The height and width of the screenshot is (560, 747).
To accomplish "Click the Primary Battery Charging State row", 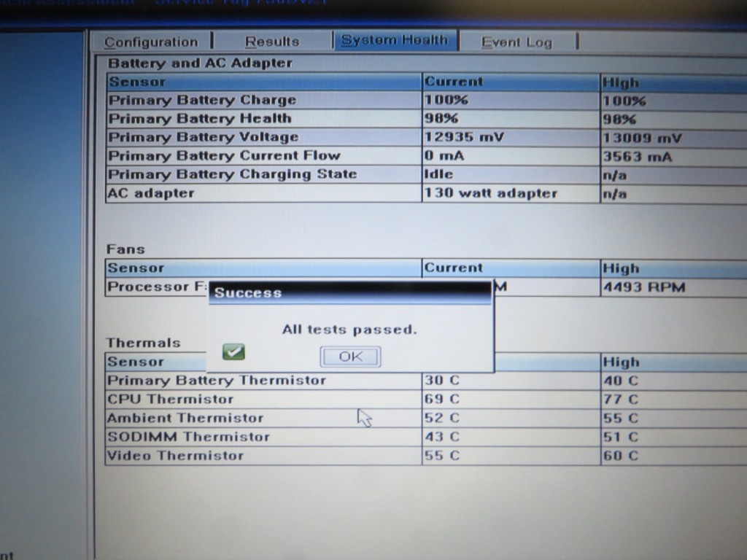I will click(x=232, y=174).
